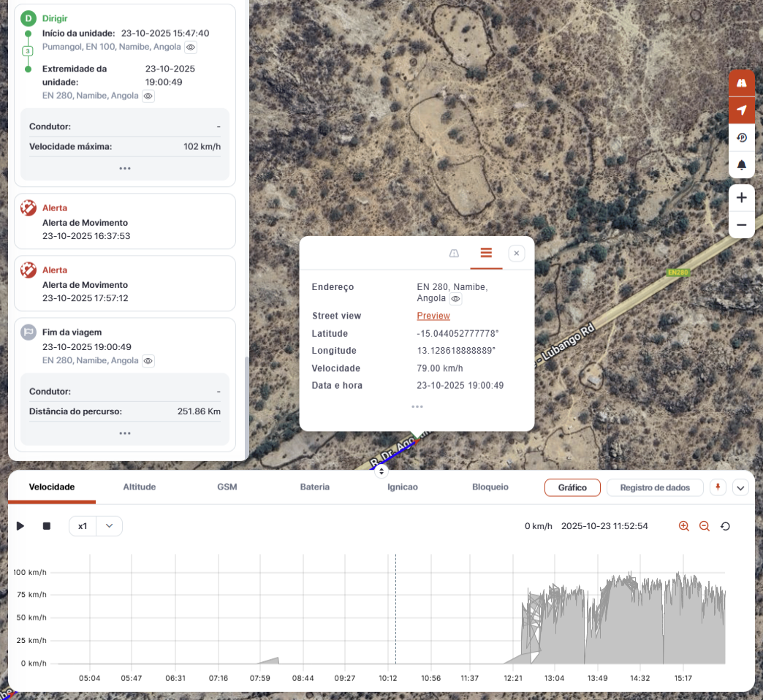
Task: Zoom out the map with minus button
Action: (x=742, y=225)
